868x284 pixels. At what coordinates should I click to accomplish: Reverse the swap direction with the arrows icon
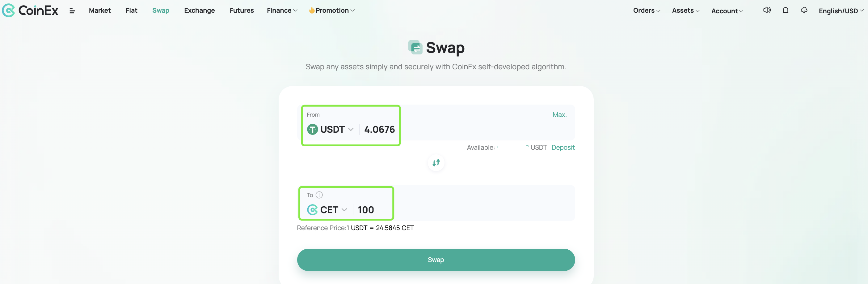[436, 163]
